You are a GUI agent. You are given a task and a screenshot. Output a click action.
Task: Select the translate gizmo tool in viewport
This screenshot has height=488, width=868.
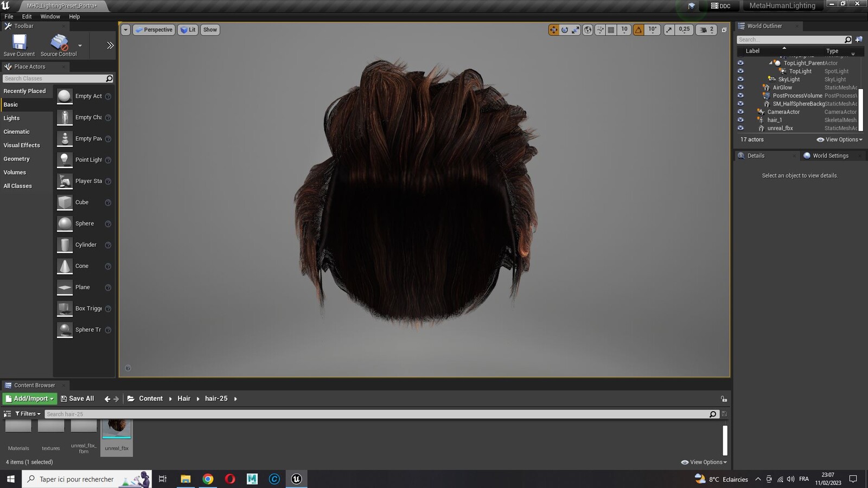(x=553, y=30)
